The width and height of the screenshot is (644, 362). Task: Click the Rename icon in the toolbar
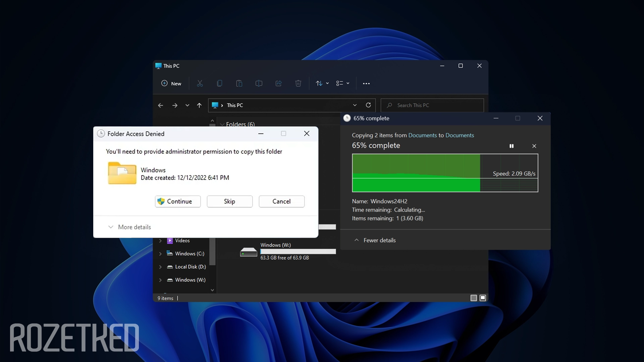click(259, 83)
